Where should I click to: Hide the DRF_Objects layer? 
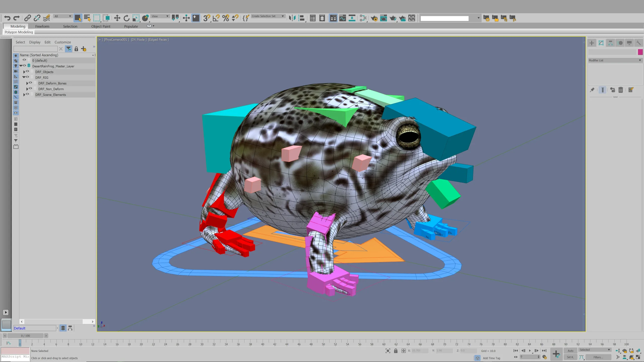click(x=27, y=71)
